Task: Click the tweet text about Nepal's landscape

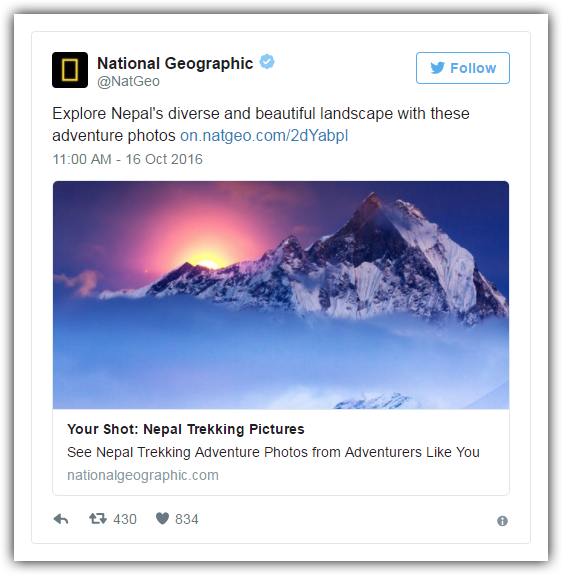Action: (x=261, y=124)
